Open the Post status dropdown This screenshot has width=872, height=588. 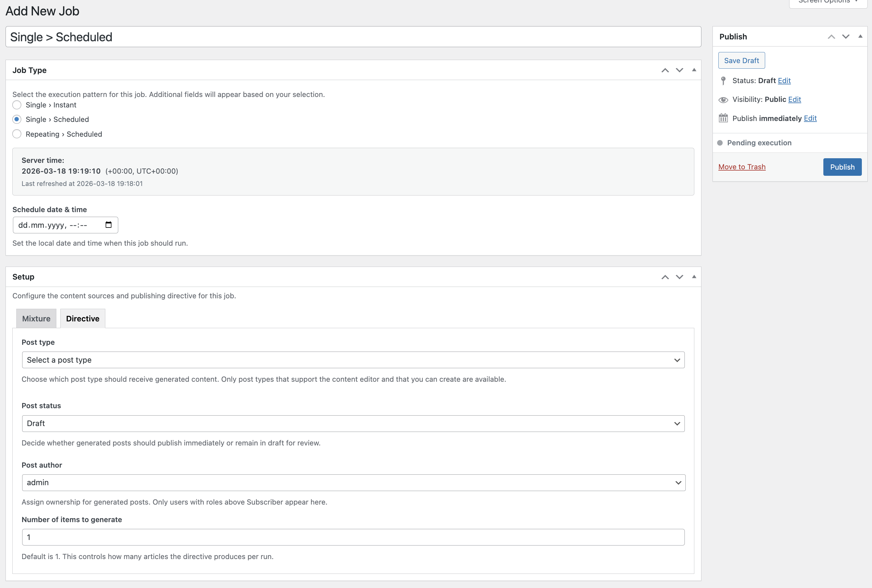tap(353, 423)
